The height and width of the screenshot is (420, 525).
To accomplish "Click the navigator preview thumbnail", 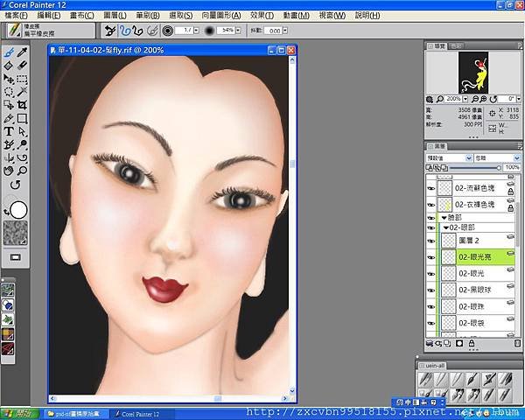I will [x=473, y=73].
